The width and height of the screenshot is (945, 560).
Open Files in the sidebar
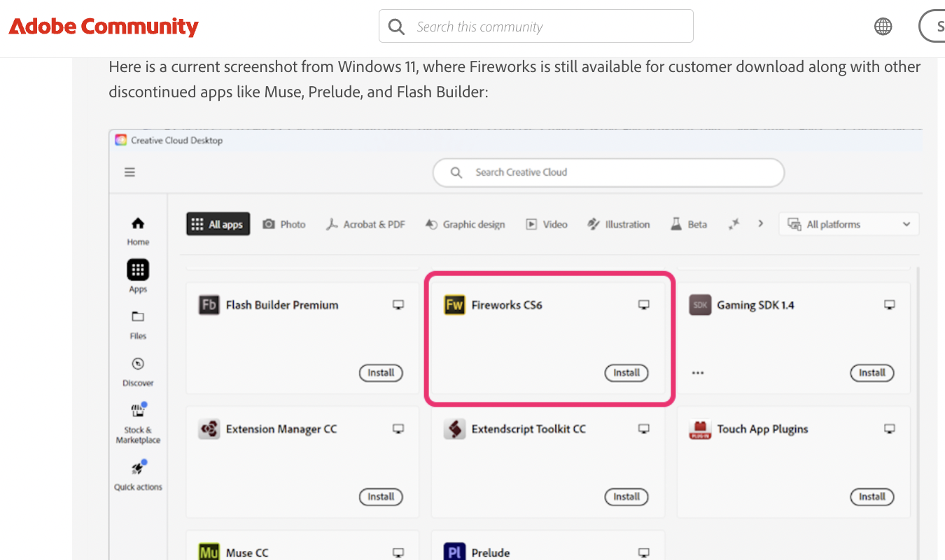pos(138,325)
